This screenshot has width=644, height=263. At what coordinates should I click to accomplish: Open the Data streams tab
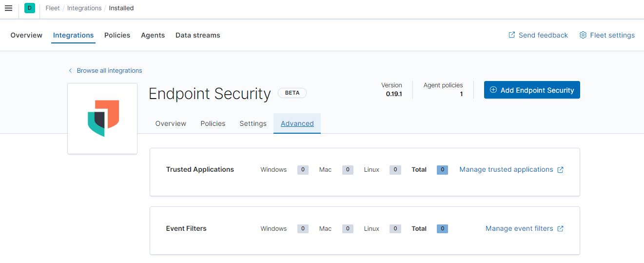197,35
